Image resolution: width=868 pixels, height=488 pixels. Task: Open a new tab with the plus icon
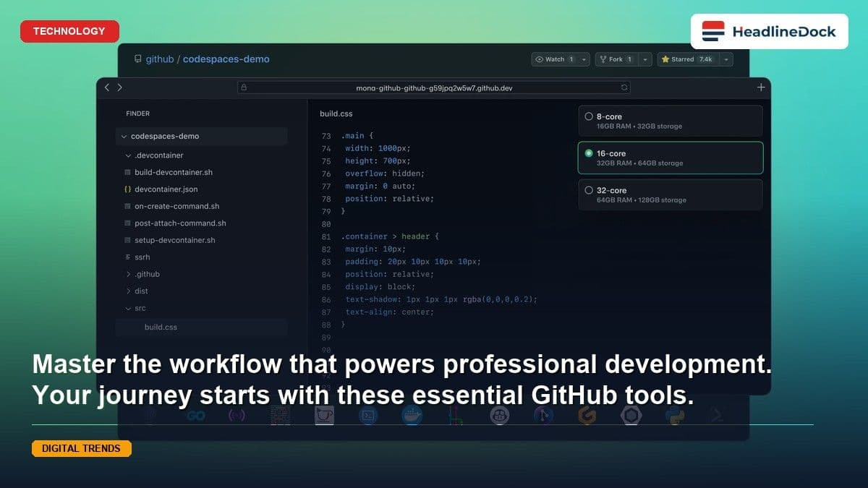point(761,87)
